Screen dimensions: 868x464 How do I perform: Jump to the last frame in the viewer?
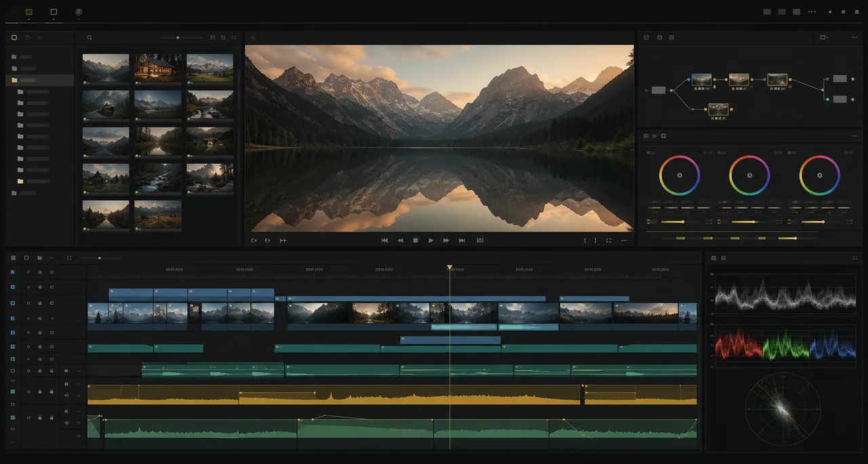click(x=462, y=240)
